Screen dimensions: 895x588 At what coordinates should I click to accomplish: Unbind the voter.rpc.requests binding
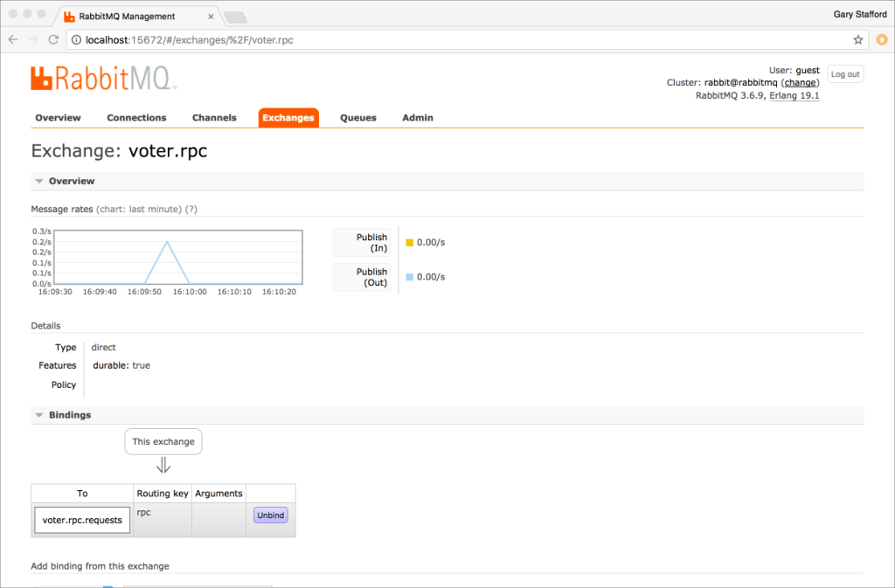click(x=271, y=515)
